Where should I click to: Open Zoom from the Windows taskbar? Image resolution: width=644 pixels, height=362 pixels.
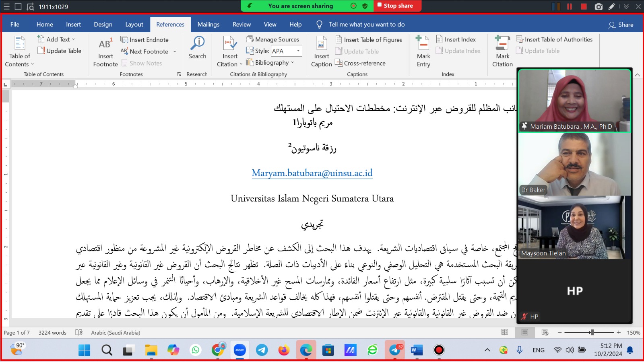click(x=240, y=350)
